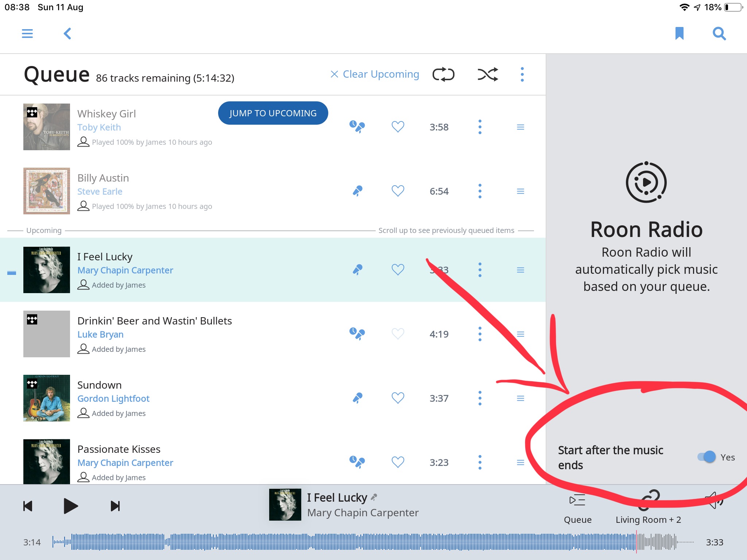Open I Feel Lucky three-dot menu
The image size is (747, 560).
[480, 270]
